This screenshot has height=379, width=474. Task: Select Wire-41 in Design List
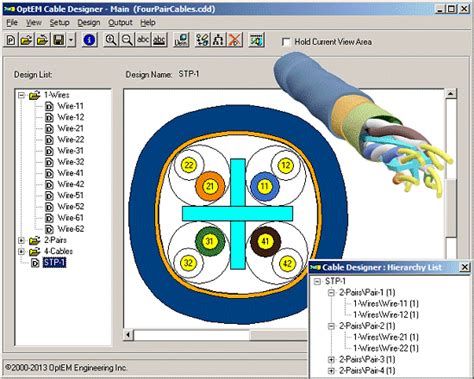[70, 173]
